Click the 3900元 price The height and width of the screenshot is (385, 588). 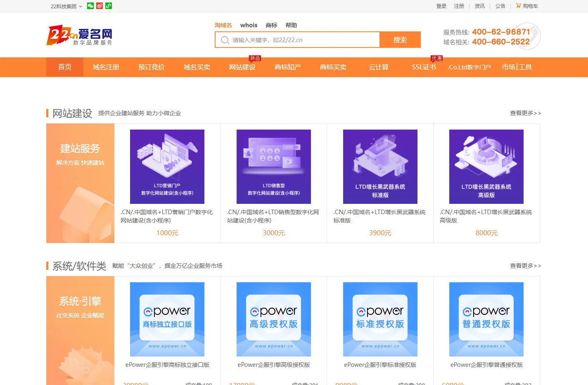(x=380, y=233)
